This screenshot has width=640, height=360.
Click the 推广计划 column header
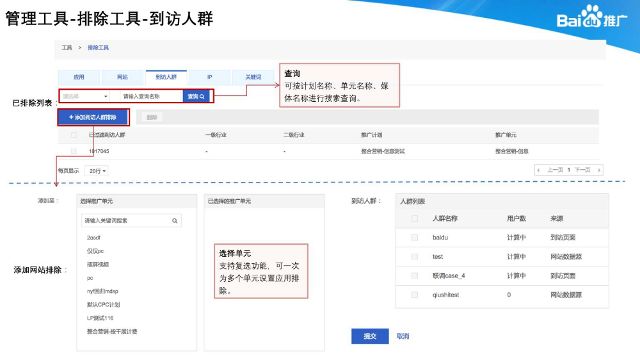click(371, 135)
